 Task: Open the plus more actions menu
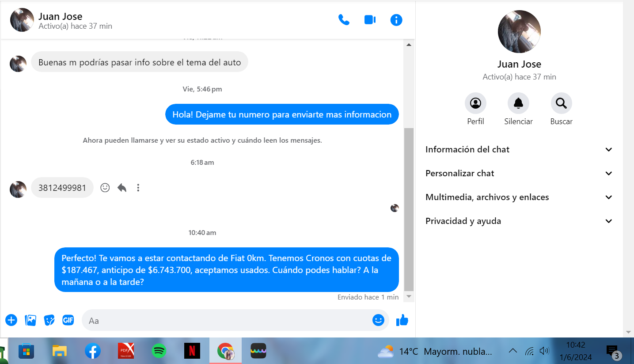tap(11, 320)
